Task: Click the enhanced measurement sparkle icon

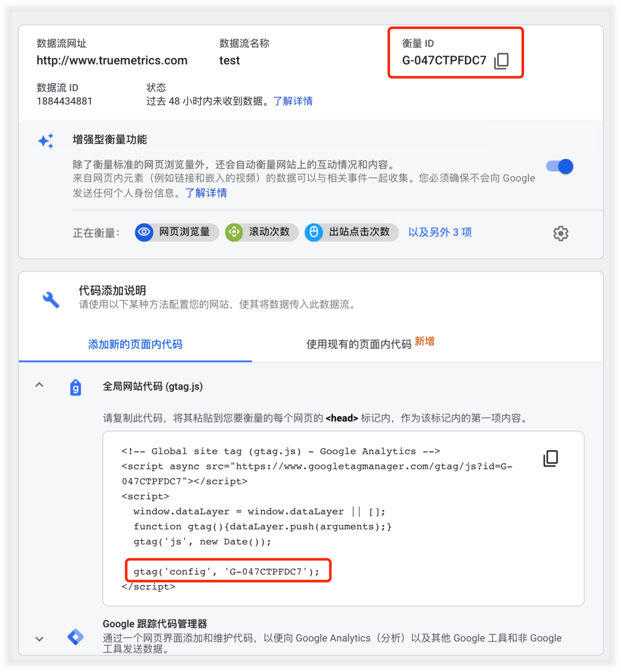Action: pyautogui.click(x=46, y=140)
